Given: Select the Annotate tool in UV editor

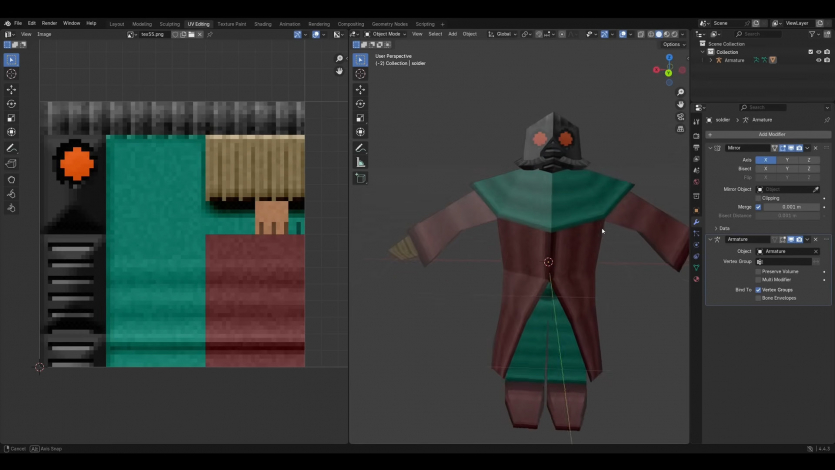Looking at the screenshot, I should 11,148.
